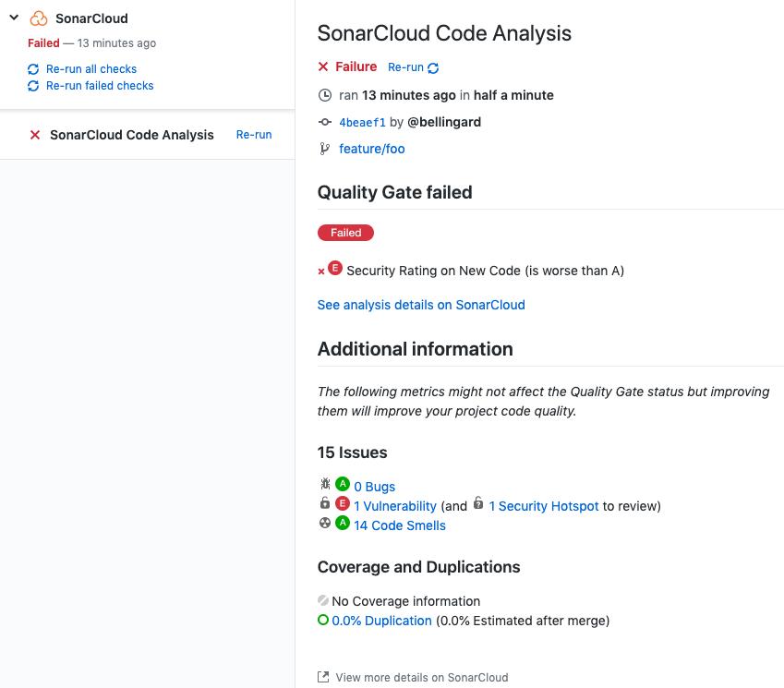The image size is (784, 688).
Task: Open the feature/foo branch link
Action: 372,149
